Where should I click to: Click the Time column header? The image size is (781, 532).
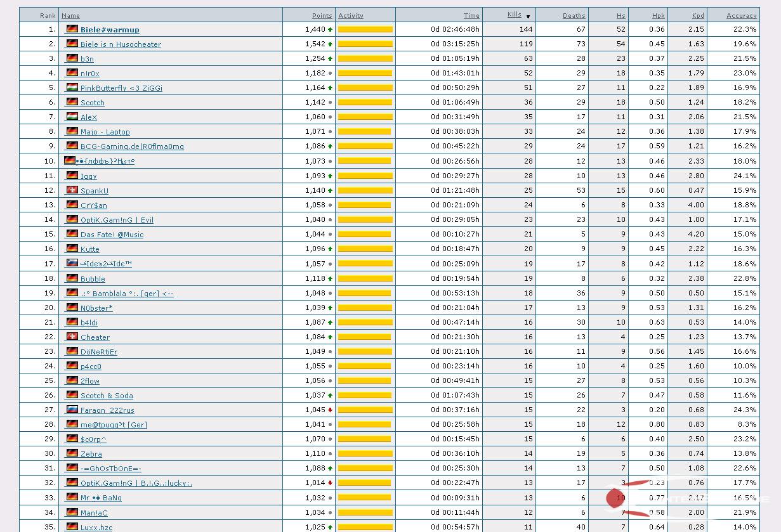pyautogui.click(x=471, y=15)
